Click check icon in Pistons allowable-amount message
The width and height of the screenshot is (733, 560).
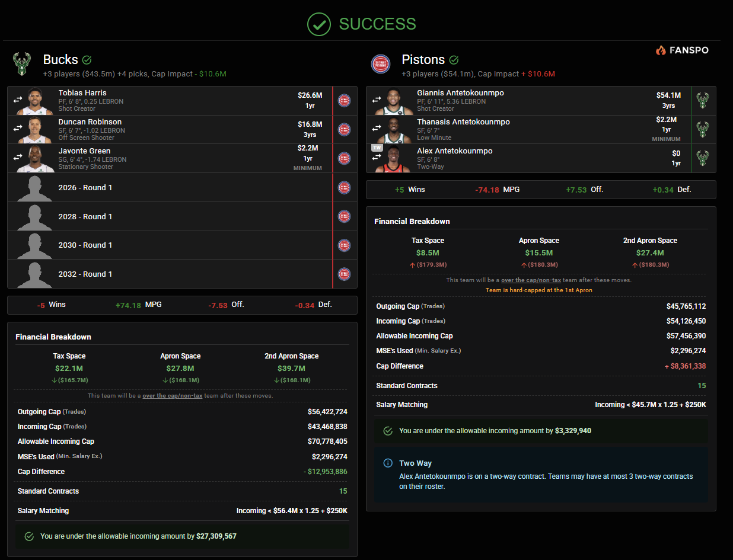point(388,431)
